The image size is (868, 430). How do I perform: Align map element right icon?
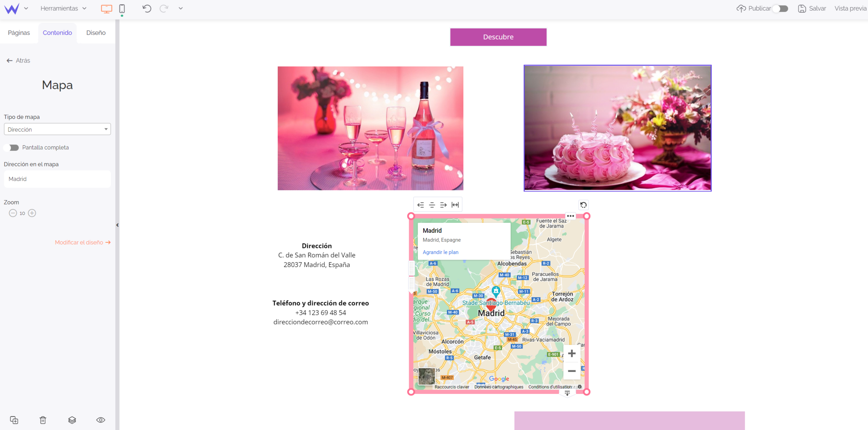(x=443, y=205)
